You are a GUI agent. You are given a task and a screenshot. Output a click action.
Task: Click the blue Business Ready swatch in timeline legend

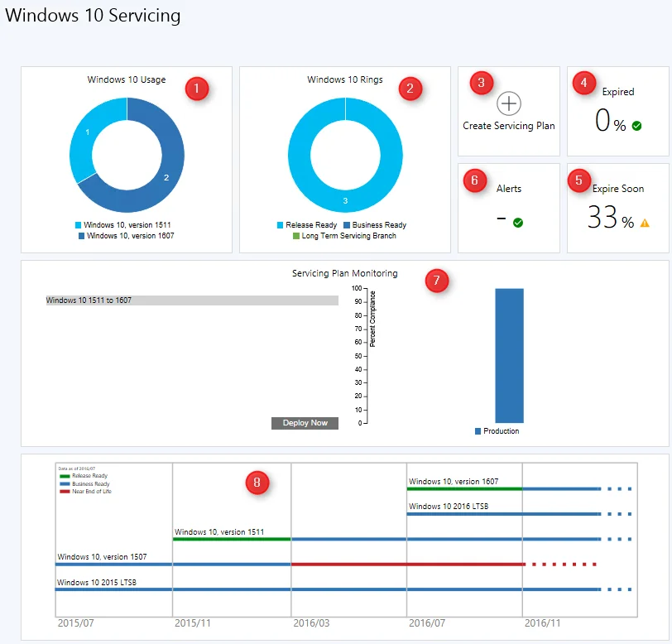click(x=65, y=483)
